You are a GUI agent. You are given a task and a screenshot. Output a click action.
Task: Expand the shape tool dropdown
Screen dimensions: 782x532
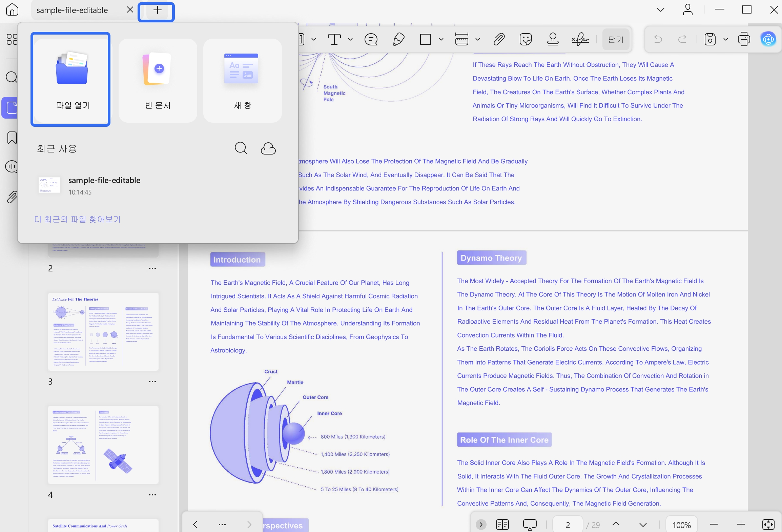441,39
